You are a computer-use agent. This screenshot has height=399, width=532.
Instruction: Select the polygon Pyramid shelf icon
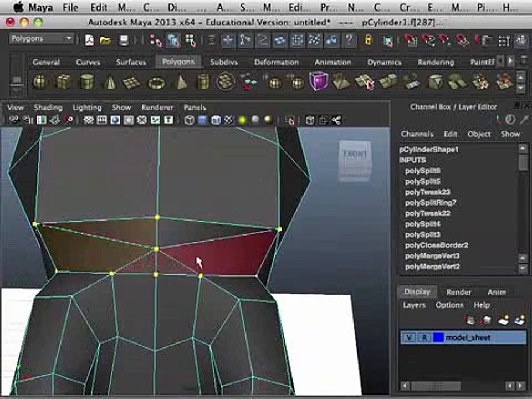(x=181, y=82)
